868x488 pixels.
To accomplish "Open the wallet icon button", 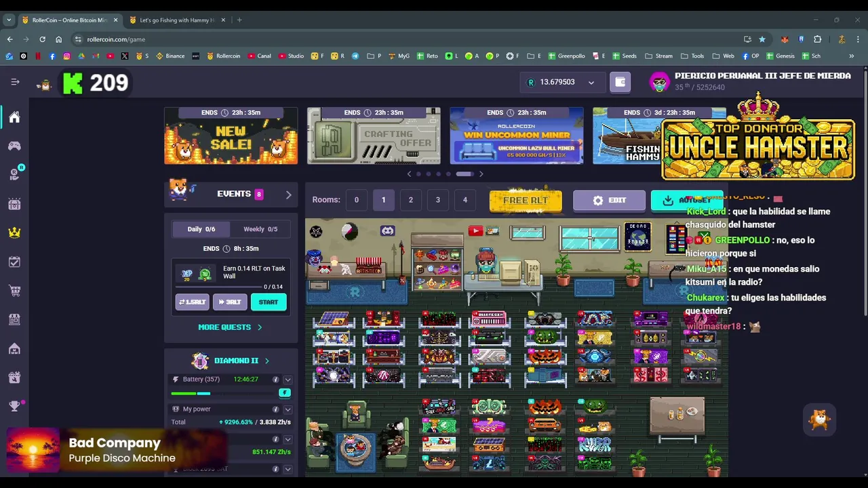I will click(x=620, y=82).
